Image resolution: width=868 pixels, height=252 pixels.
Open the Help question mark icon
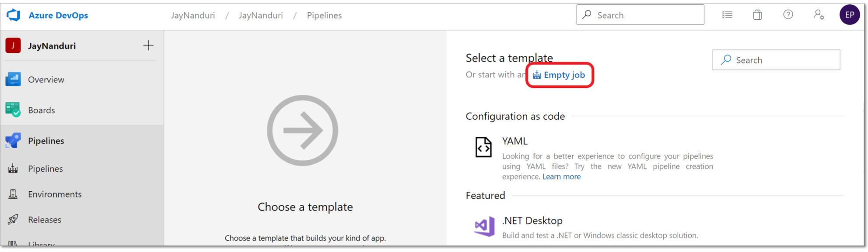[x=788, y=15]
